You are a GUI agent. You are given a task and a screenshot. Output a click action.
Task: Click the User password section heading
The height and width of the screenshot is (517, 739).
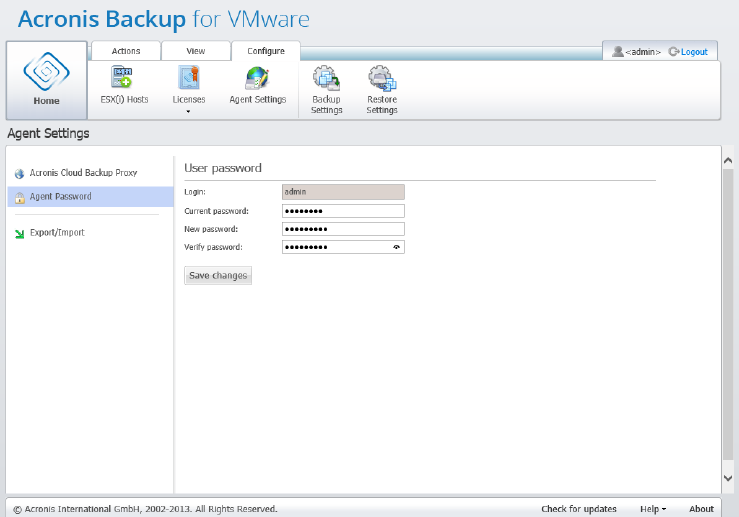click(x=223, y=168)
